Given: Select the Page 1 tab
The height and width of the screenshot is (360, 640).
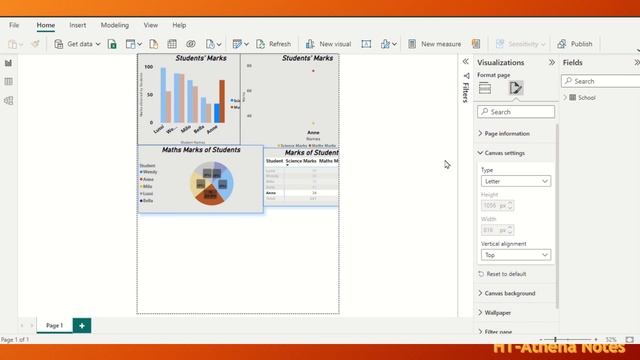Looking at the screenshot, I should [x=54, y=325].
